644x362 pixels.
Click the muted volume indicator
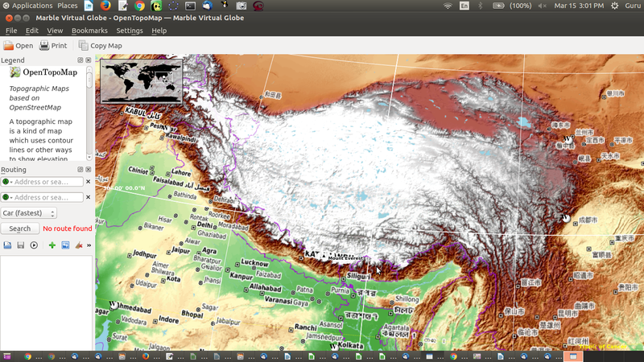[542, 6]
